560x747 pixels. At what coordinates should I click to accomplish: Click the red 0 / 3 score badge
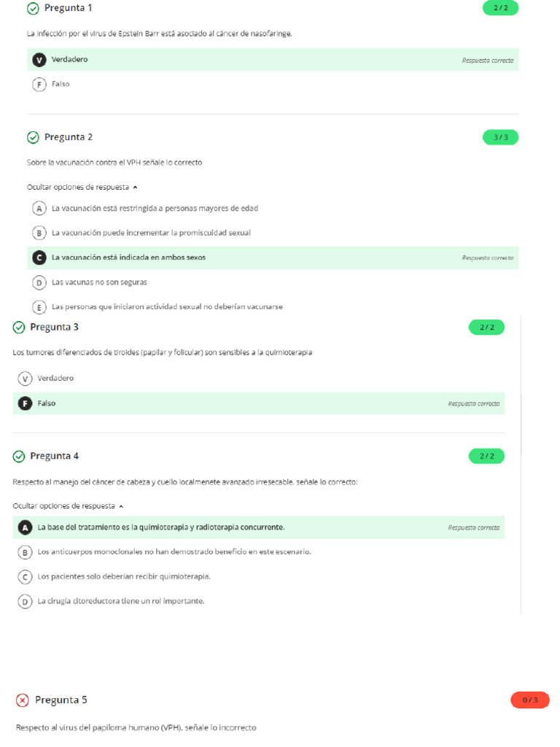(530, 700)
